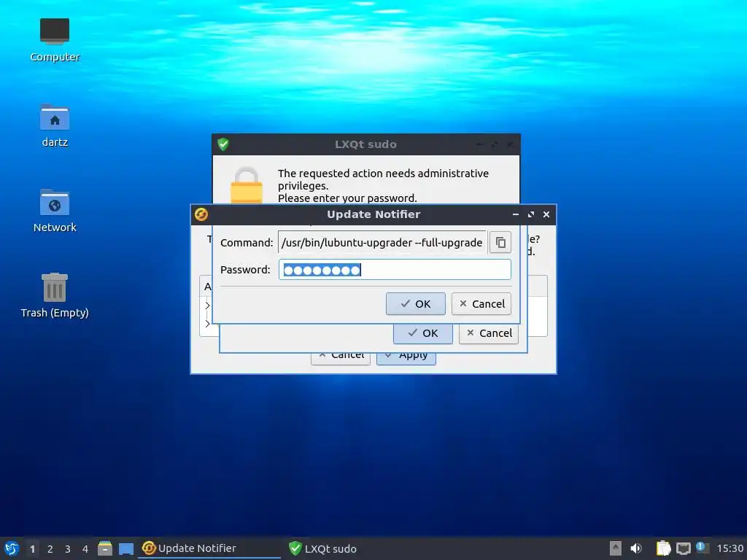
Task: Open the Network desktop icon
Action: click(x=55, y=211)
